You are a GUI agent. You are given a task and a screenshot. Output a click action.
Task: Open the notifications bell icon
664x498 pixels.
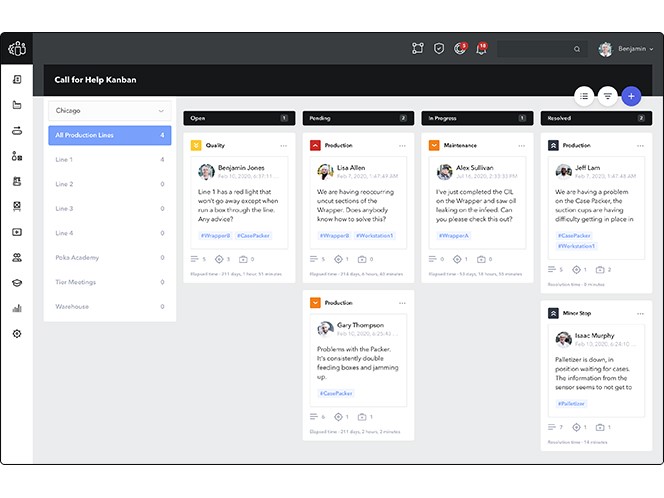[481, 48]
